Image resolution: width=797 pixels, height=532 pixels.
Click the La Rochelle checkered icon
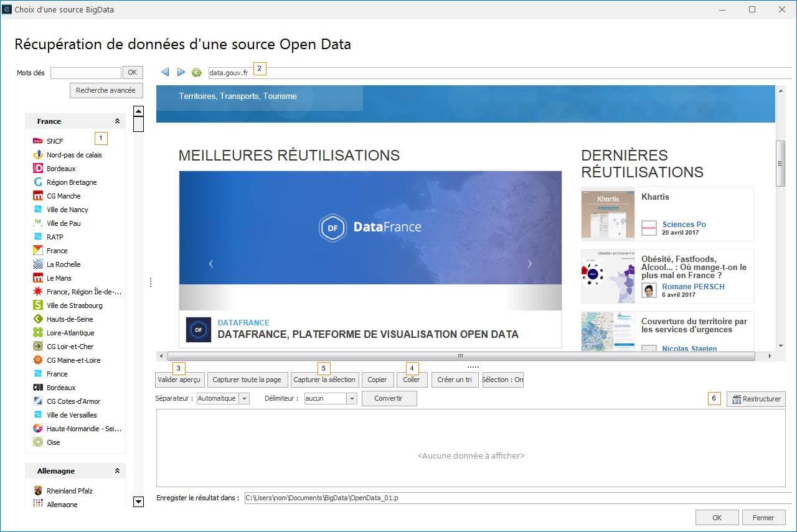pyautogui.click(x=38, y=264)
